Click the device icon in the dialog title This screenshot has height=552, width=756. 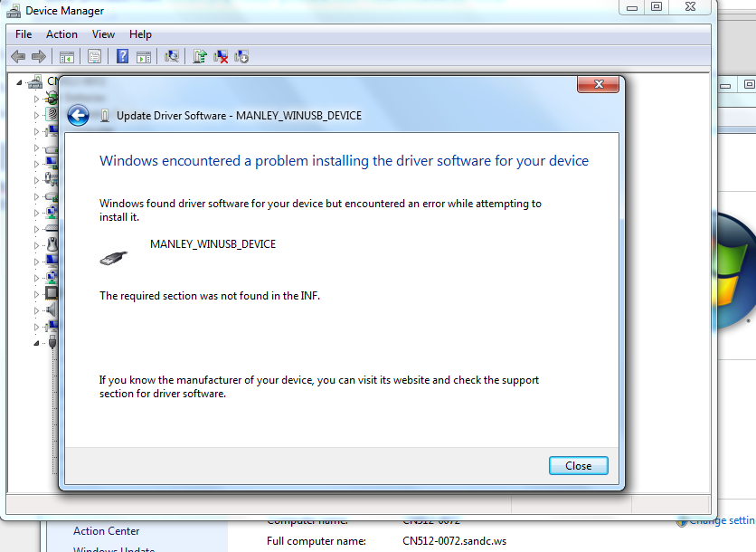pos(105,116)
